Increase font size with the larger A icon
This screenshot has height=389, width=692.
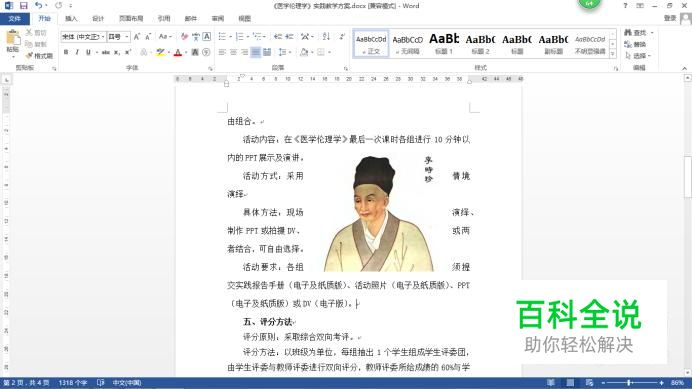point(137,37)
